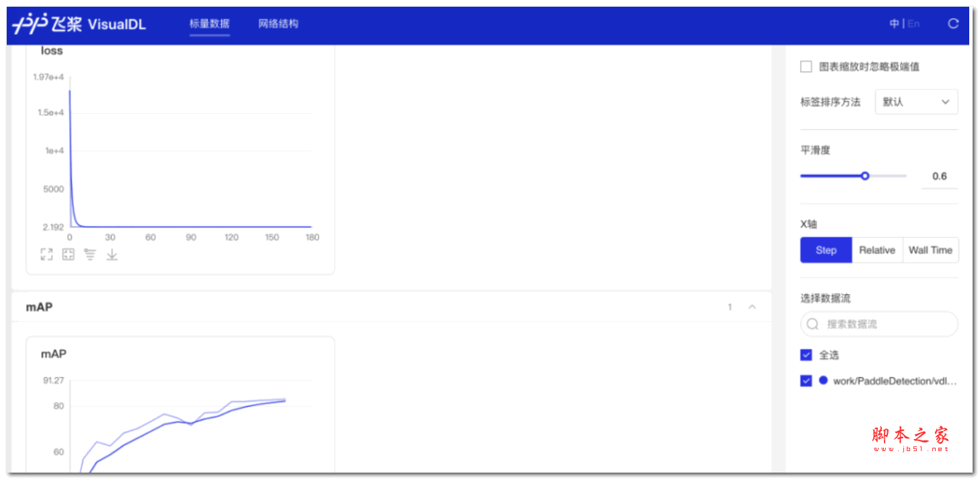Switch language to En
Viewport: 980px width, 480px height.
coord(913,24)
